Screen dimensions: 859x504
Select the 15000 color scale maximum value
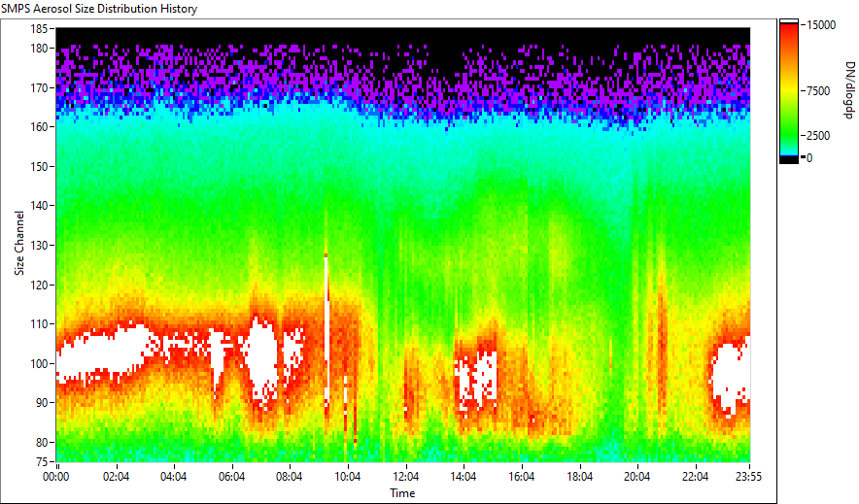pyautogui.click(x=821, y=25)
